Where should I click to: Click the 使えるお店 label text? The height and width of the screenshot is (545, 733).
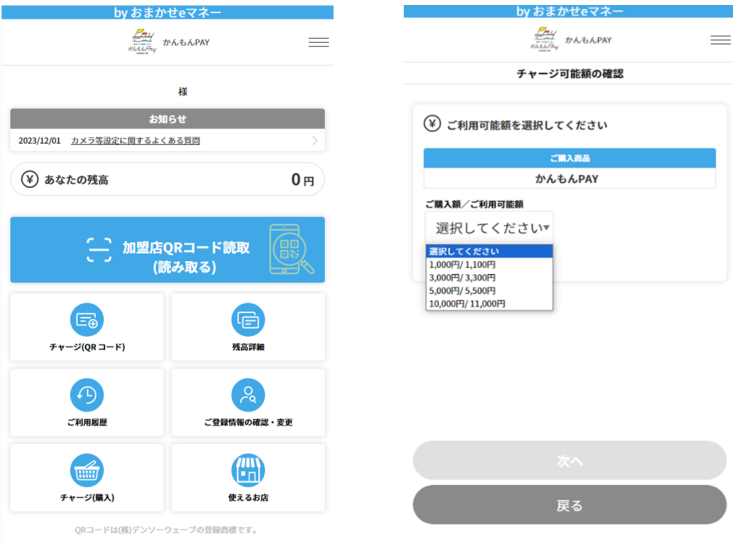(248, 497)
